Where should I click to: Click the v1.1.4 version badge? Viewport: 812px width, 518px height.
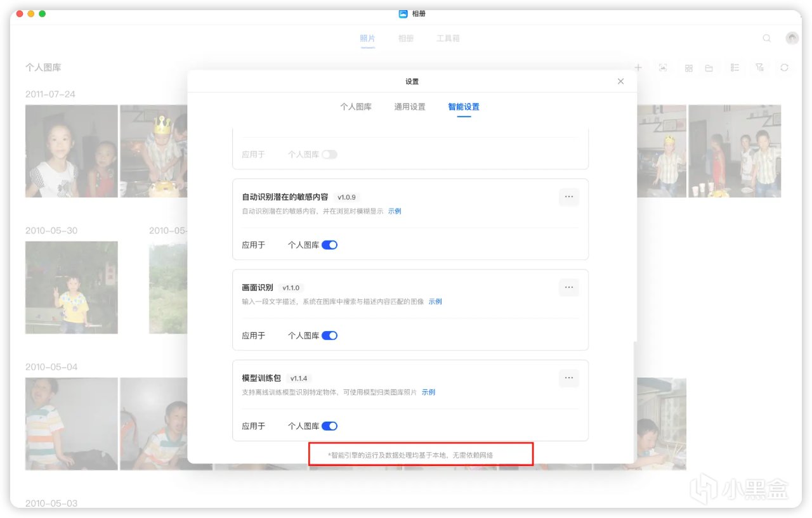pos(299,379)
